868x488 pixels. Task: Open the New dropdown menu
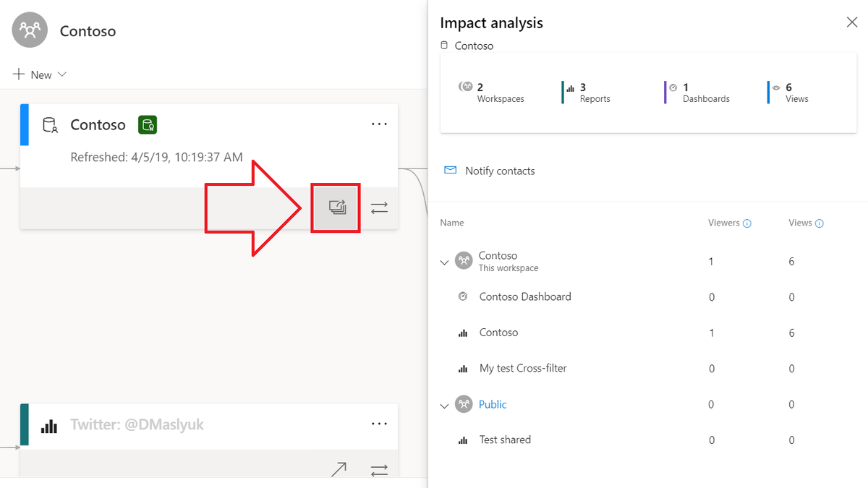click(40, 74)
